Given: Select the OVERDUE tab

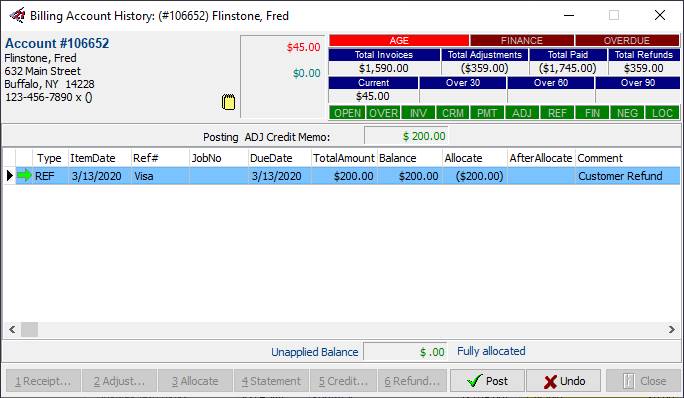Looking at the screenshot, I should pyautogui.click(x=627, y=41).
